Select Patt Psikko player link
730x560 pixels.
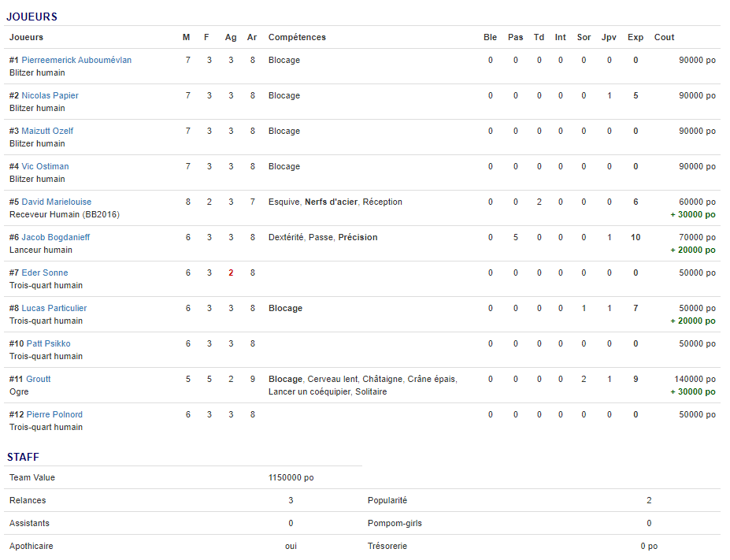[48, 343]
